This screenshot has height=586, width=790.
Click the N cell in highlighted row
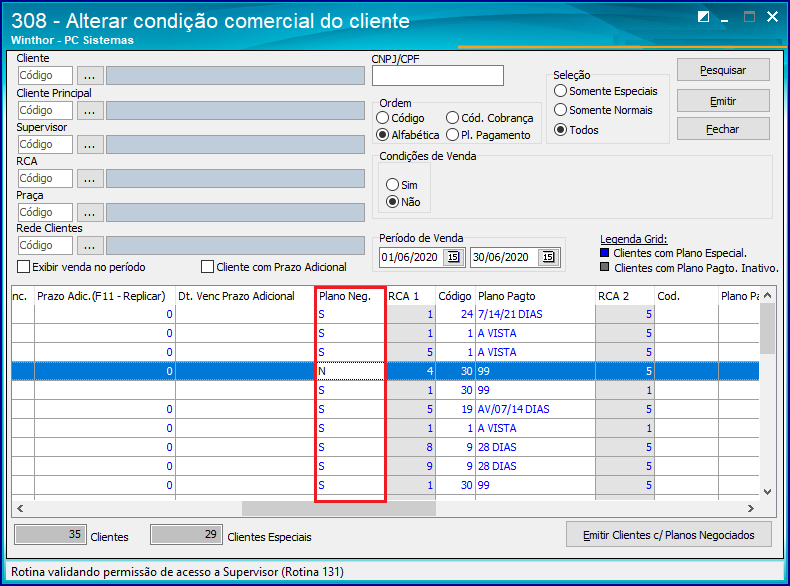pos(350,371)
